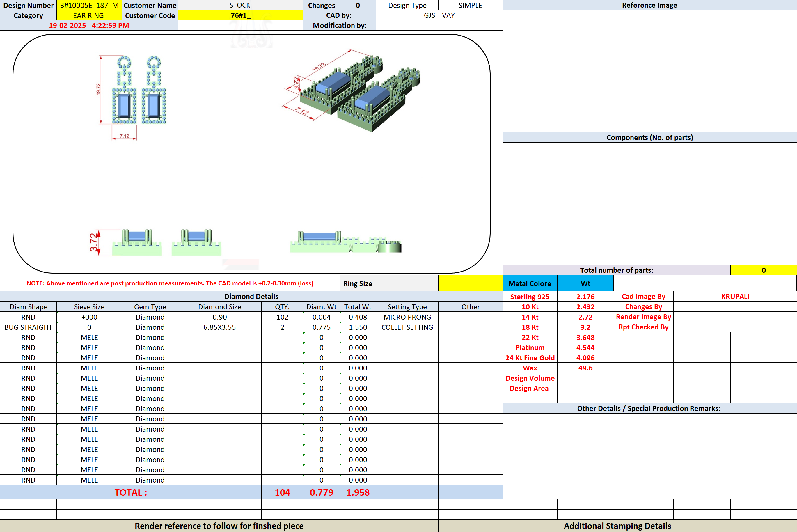Click the long side profile earring view
This screenshot has width=797, height=532.
(x=346, y=242)
